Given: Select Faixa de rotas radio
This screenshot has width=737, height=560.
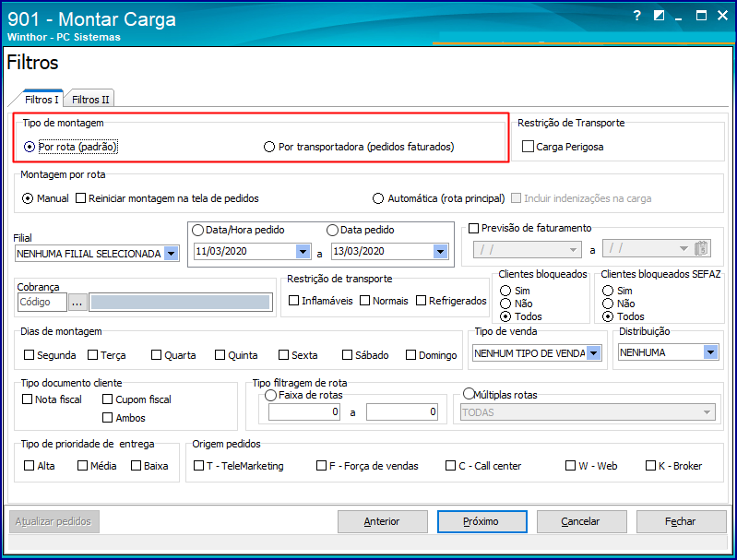Looking at the screenshot, I should (x=271, y=396).
